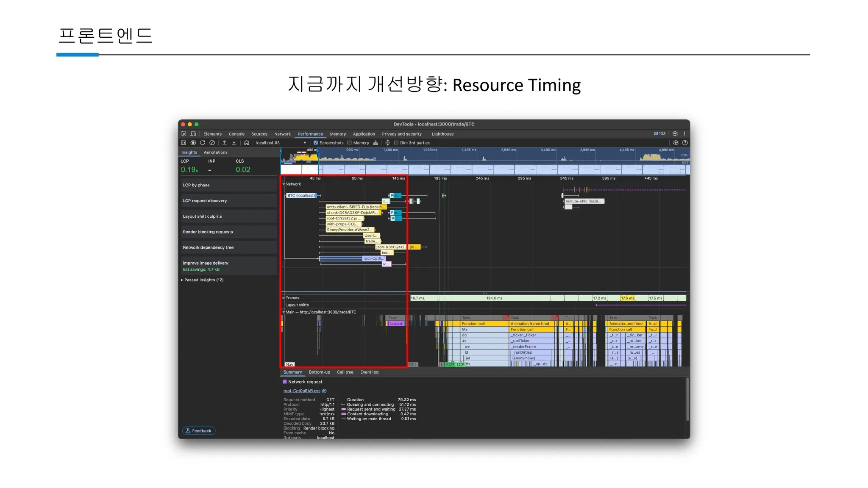Open the Lighthouse tab
This screenshot has width=868, height=488.
tap(442, 134)
